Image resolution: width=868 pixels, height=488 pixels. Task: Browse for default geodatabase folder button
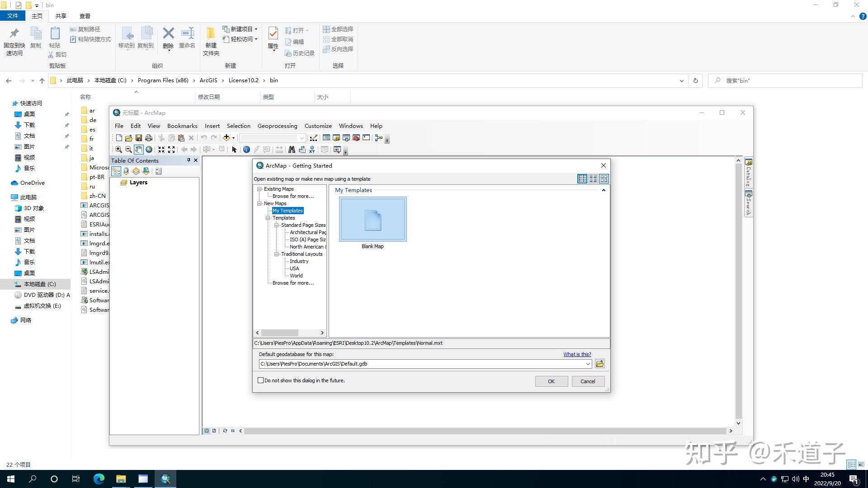[x=600, y=364]
